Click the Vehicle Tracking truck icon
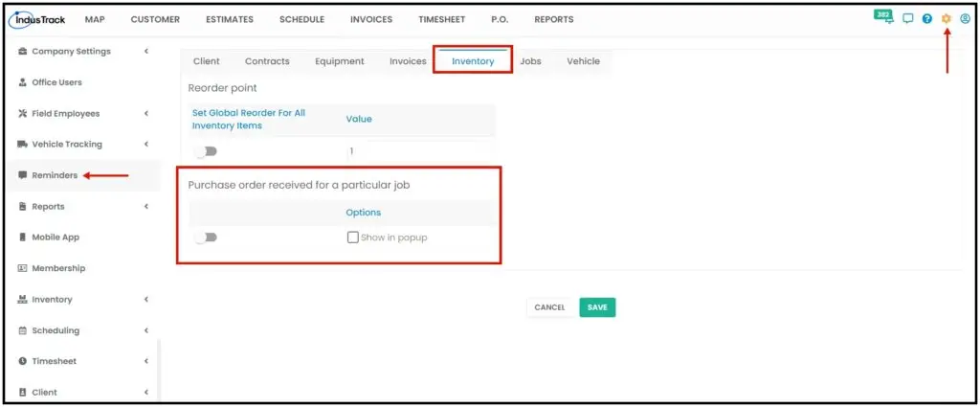 tap(23, 144)
